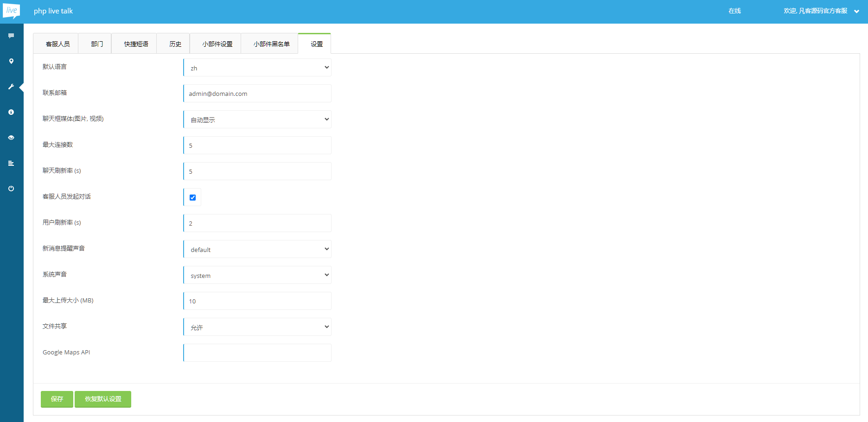Click the 恢复默认设置 button
The image size is (868, 422).
pos(103,399)
